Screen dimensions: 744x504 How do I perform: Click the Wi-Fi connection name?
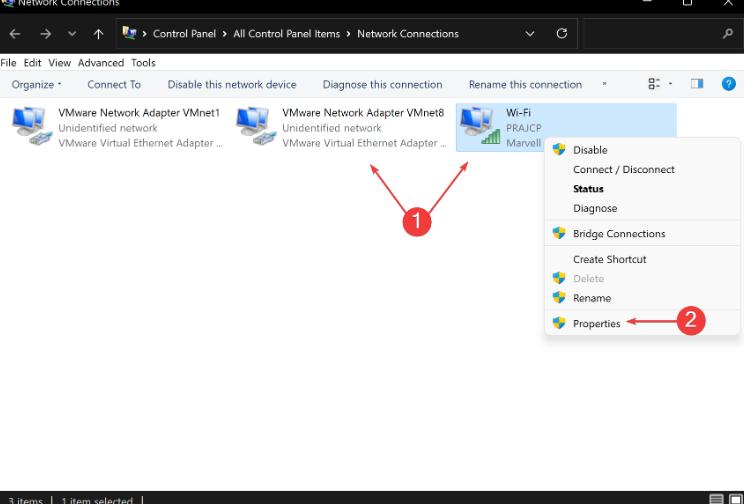(518, 113)
